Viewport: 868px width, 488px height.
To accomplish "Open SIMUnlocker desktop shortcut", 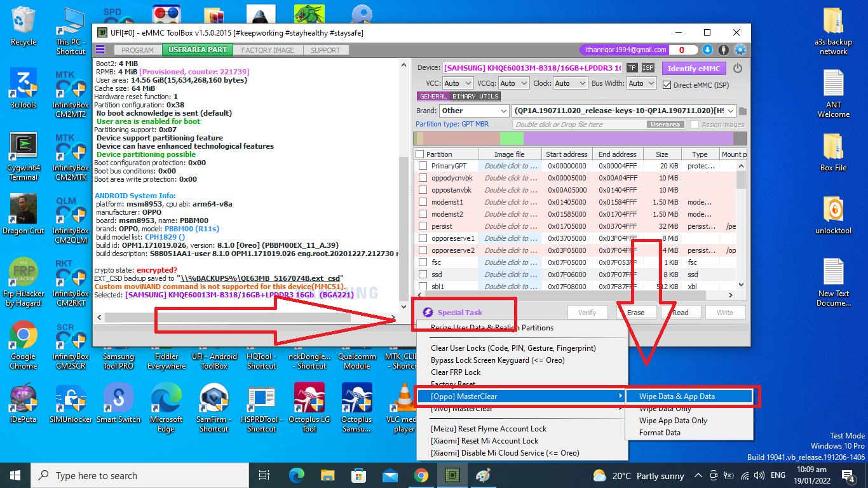I will (71, 403).
